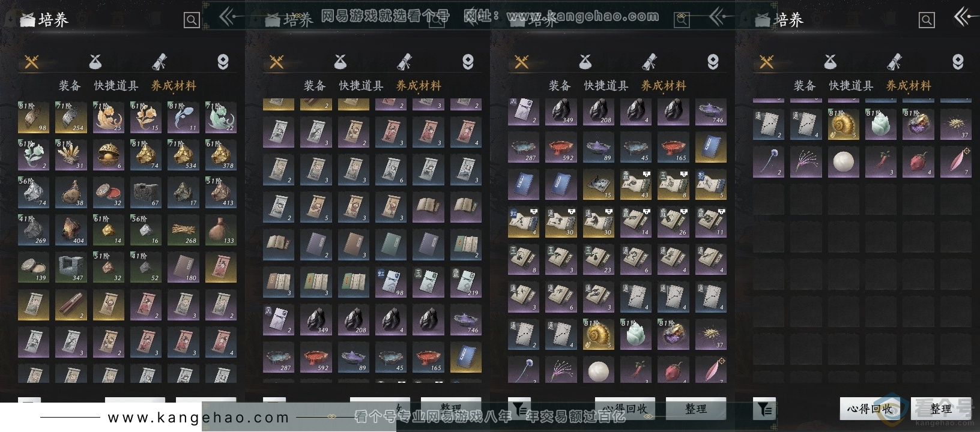Select the letter item with count 219, second panel
Viewport: 980px width, 432px height.
[x=466, y=283]
